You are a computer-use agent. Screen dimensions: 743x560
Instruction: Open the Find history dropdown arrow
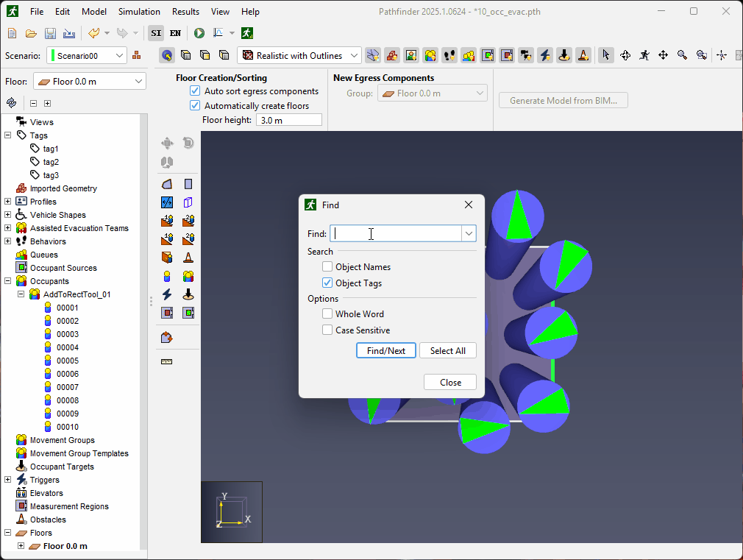(x=469, y=233)
